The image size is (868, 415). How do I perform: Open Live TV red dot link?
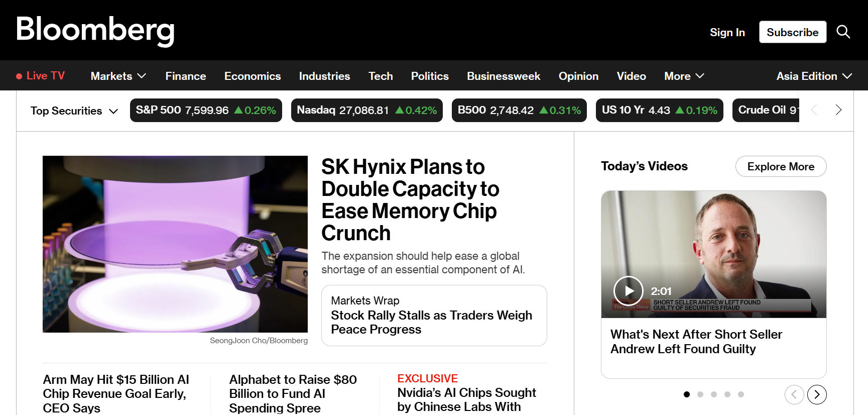[40, 76]
